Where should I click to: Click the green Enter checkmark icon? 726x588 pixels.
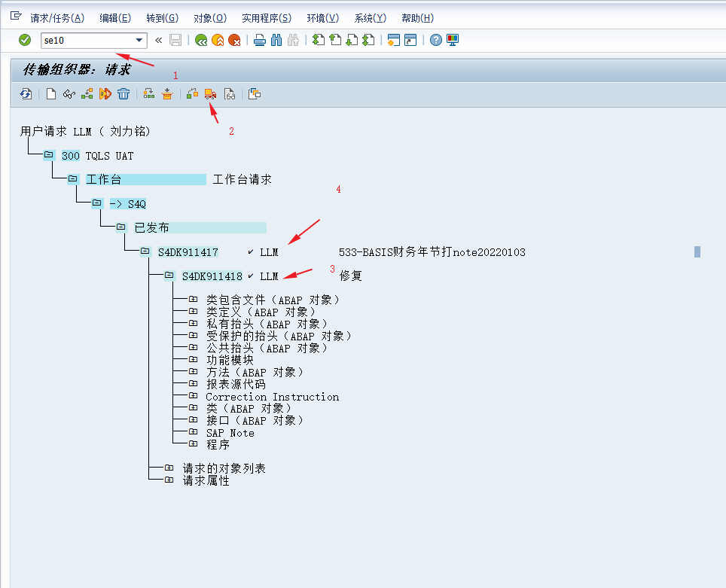25,41
